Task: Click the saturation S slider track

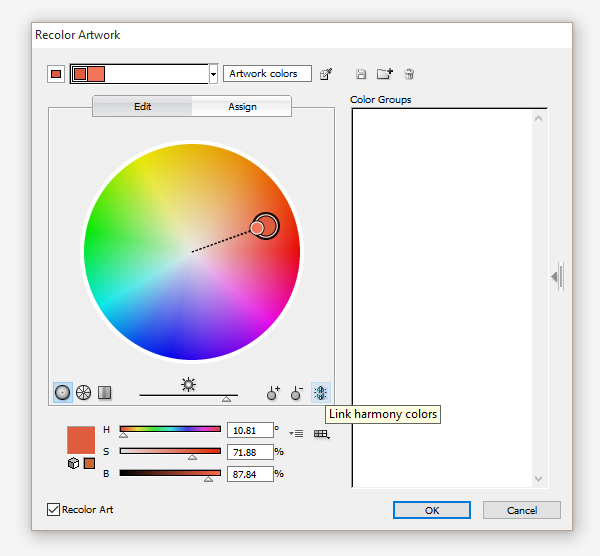Action: point(170,452)
